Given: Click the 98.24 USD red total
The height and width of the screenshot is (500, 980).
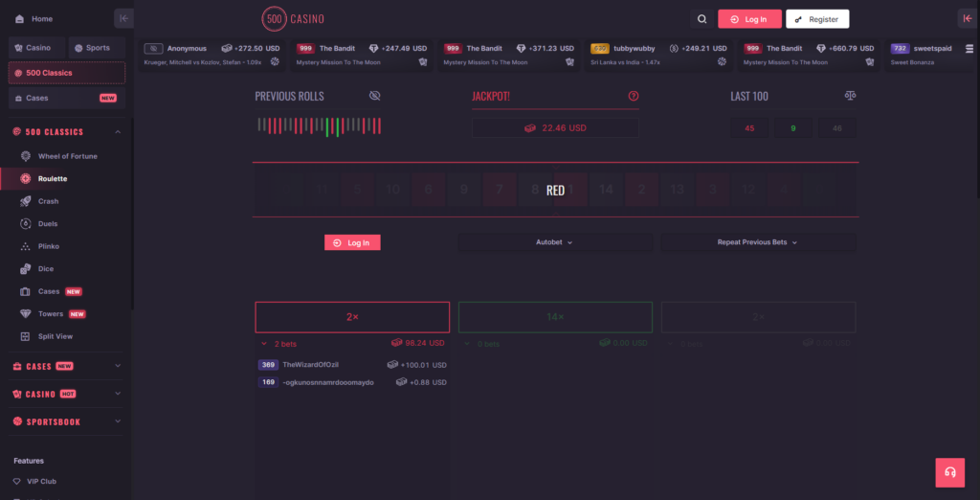Looking at the screenshot, I should 419,343.
